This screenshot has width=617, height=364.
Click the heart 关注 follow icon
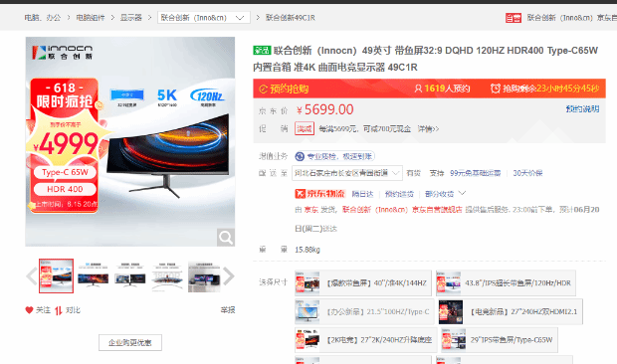coord(29,310)
